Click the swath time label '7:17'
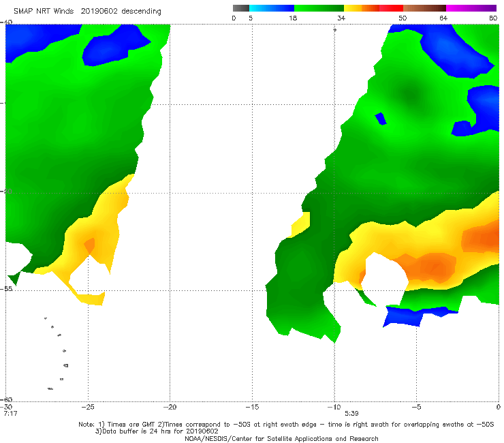Image resolution: width=504 pixels, height=443 pixels. pos(11,414)
